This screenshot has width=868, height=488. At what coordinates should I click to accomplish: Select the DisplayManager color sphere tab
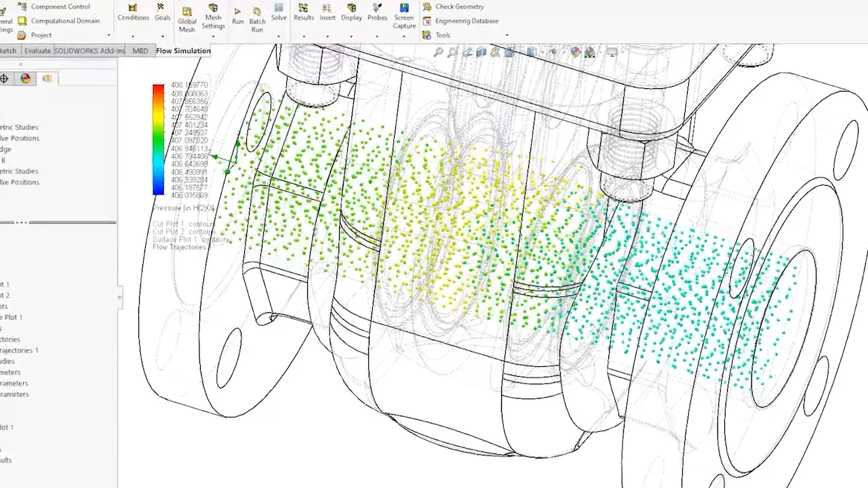click(x=26, y=79)
